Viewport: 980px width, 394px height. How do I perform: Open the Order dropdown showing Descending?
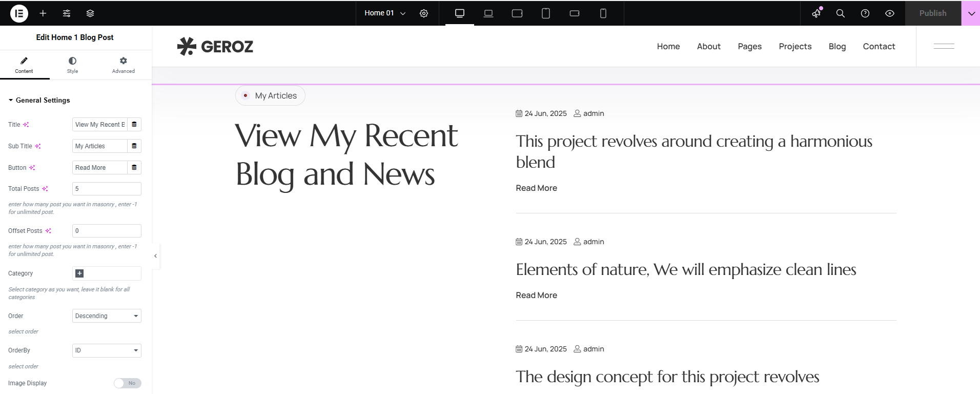(107, 316)
